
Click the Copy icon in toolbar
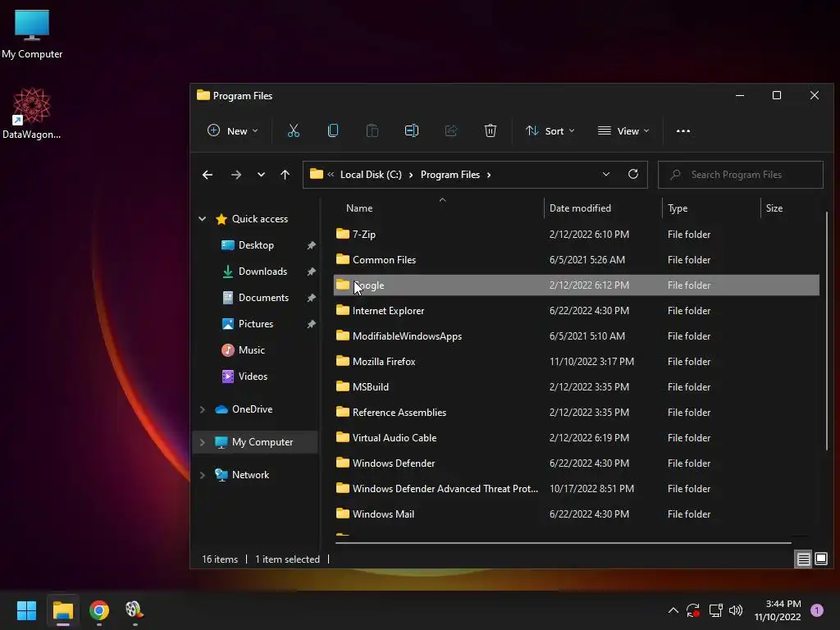333,130
